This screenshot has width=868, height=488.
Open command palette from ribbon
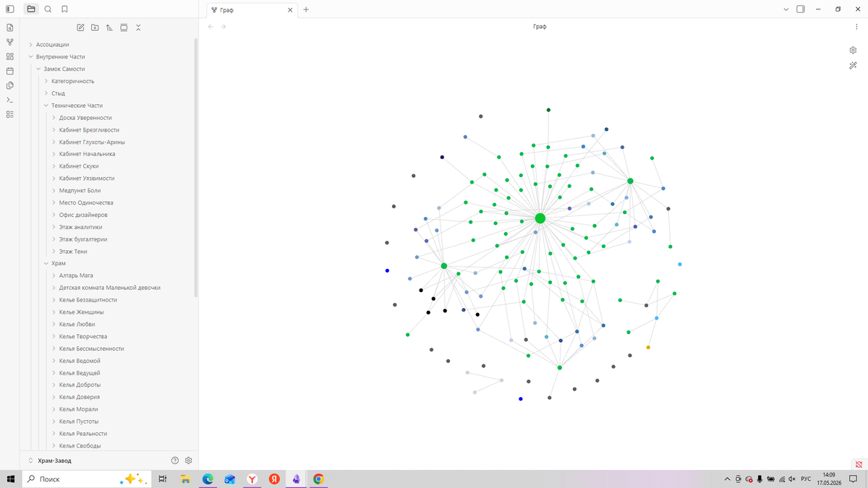pyautogui.click(x=10, y=100)
